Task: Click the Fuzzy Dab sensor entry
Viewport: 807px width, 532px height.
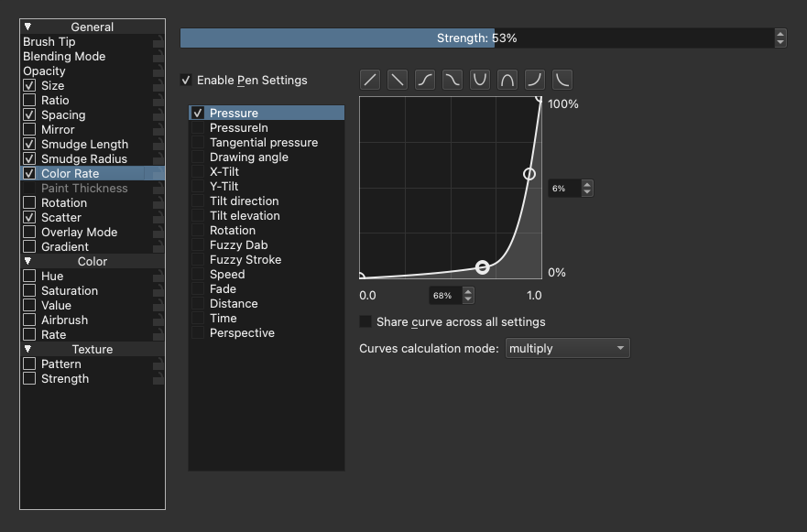Action: click(x=238, y=245)
